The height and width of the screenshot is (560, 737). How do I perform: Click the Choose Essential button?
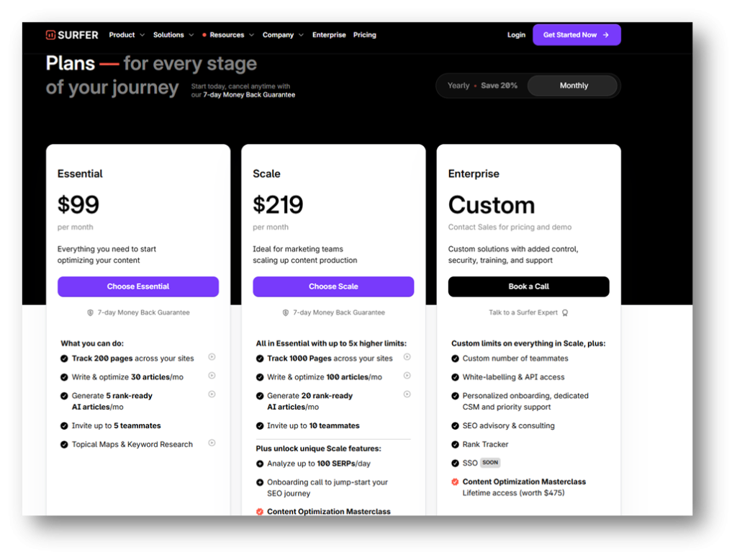click(137, 286)
